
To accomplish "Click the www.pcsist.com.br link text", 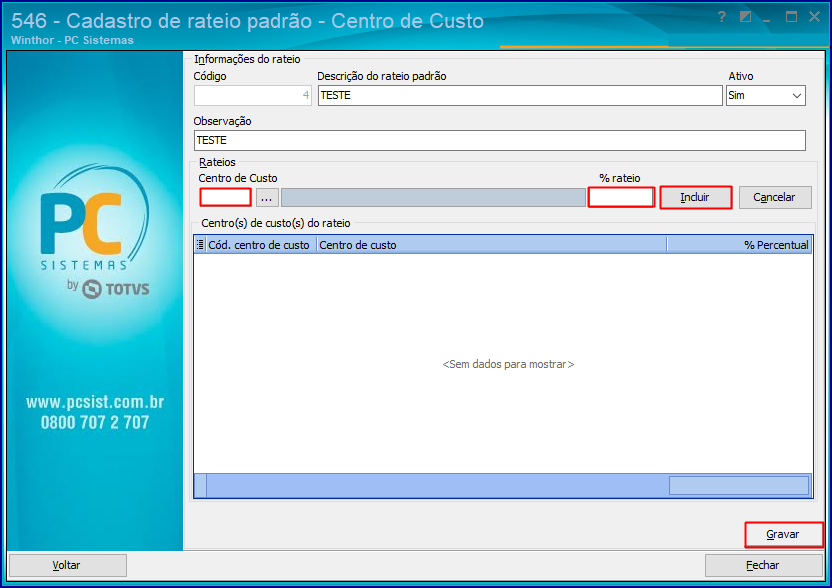I will click(95, 402).
